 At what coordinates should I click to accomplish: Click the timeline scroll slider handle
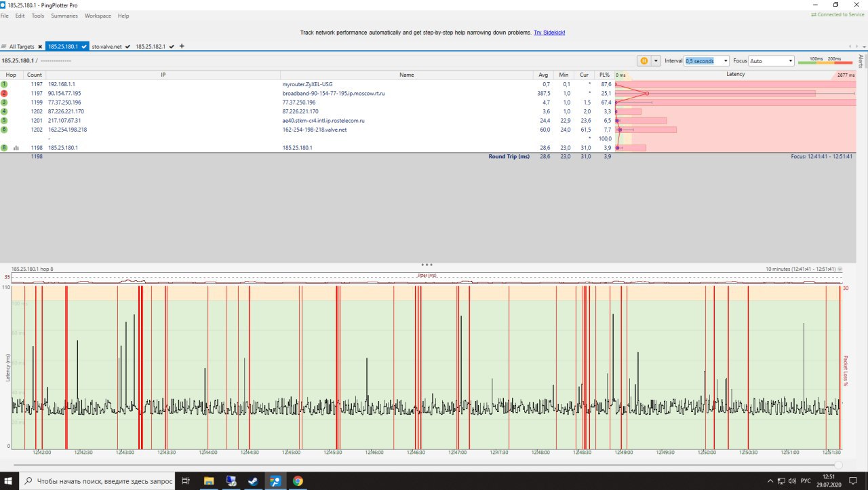click(838, 465)
